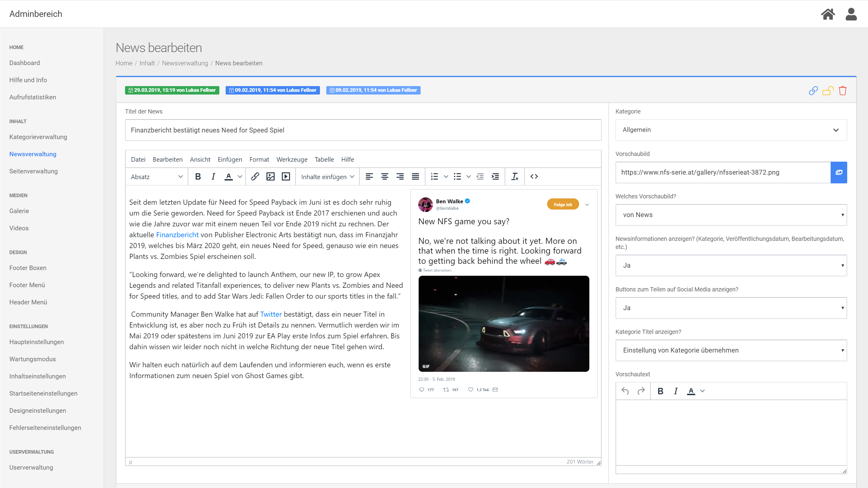
Task: Open the user profile icon
Action: pyautogui.click(x=851, y=14)
